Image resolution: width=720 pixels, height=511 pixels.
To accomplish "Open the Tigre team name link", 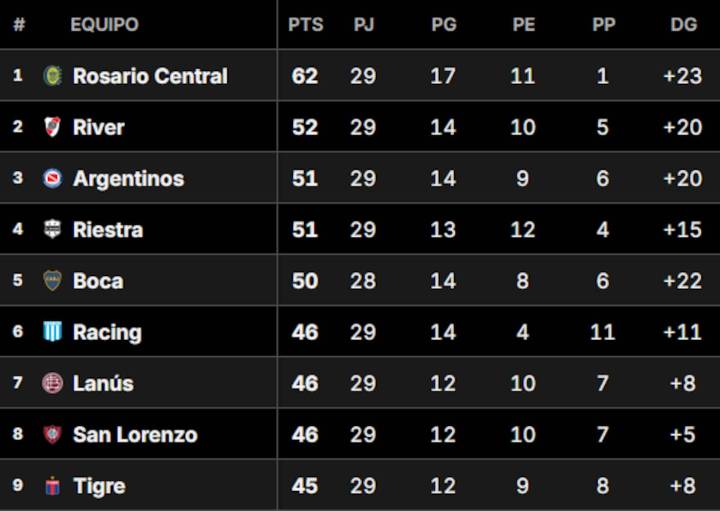I will click(99, 486).
